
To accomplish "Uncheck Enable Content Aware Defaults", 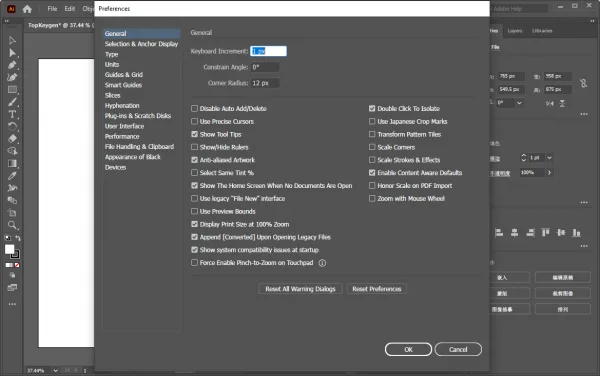I will pyautogui.click(x=372, y=173).
